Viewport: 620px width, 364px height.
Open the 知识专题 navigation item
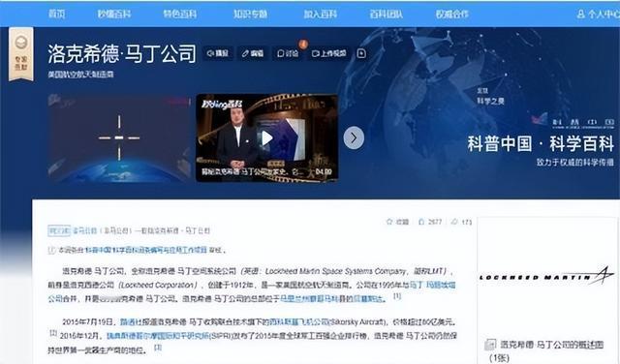250,14
